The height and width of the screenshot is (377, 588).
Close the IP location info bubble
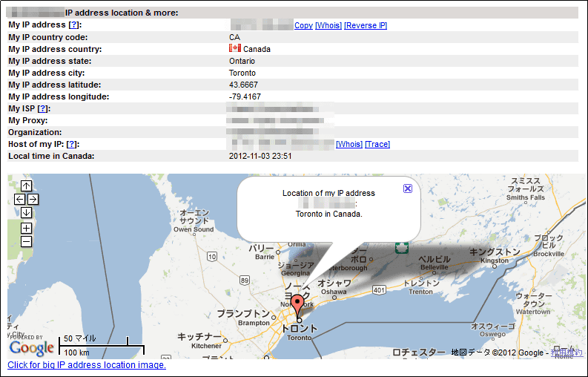[x=408, y=188]
